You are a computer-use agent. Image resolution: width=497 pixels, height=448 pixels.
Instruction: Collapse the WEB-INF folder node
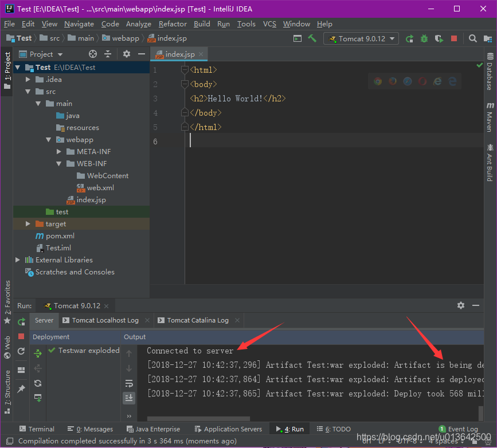[60, 164]
